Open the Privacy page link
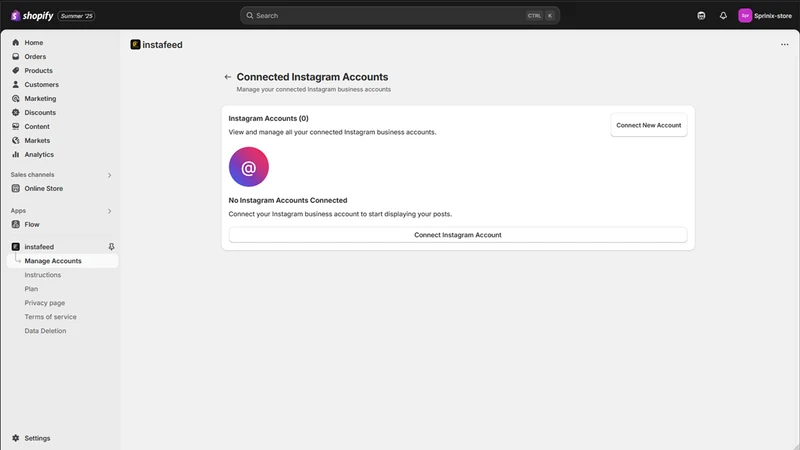Image resolution: width=800 pixels, height=450 pixels. pyautogui.click(x=45, y=303)
